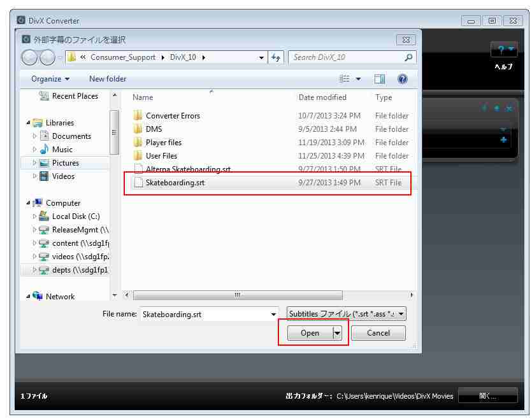Open the address bar history dropdown

pos(261,58)
